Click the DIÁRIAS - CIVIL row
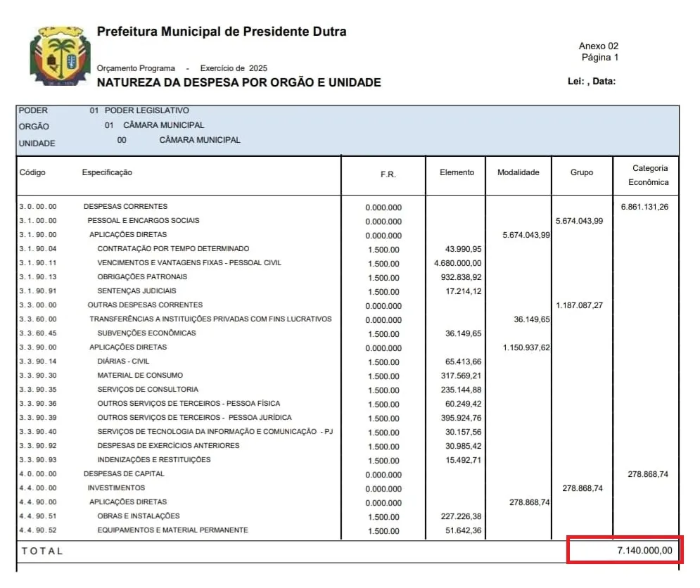This screenshot has width=700, height=588. tap(123, 362)
